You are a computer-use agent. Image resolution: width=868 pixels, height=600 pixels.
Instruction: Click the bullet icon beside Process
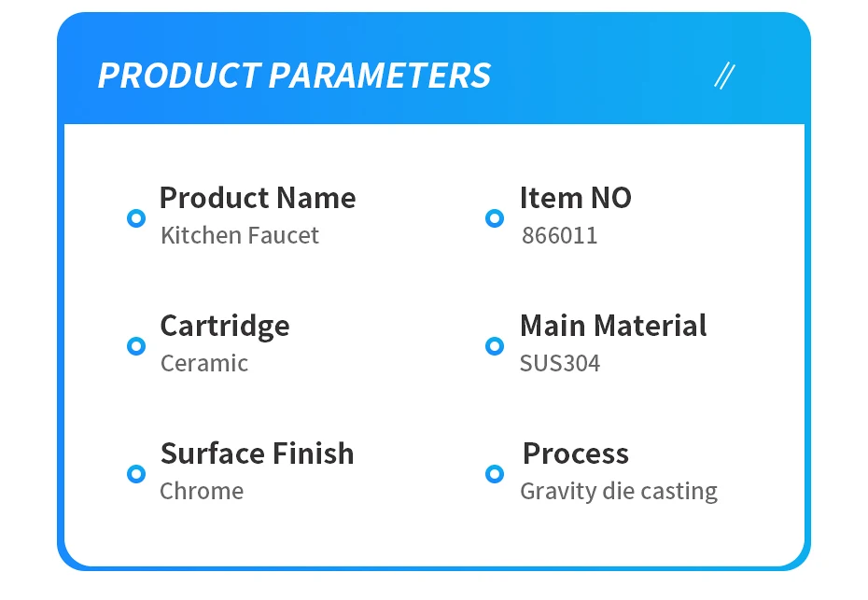point(495,474)
